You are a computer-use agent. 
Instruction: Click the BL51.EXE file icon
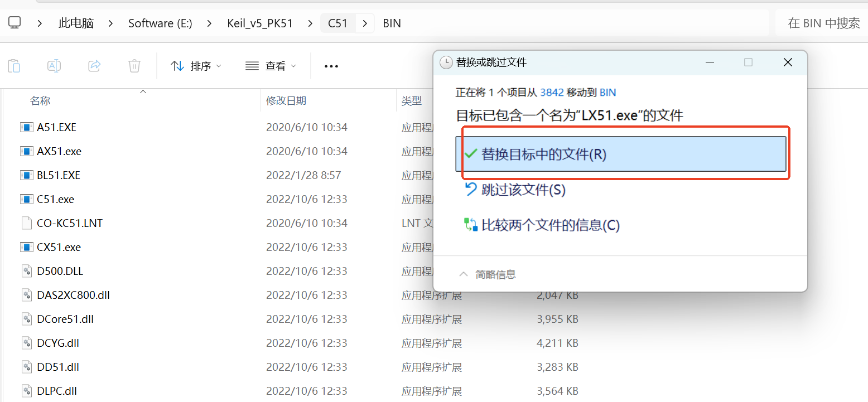pyautogui.click(x=26, y=175)
